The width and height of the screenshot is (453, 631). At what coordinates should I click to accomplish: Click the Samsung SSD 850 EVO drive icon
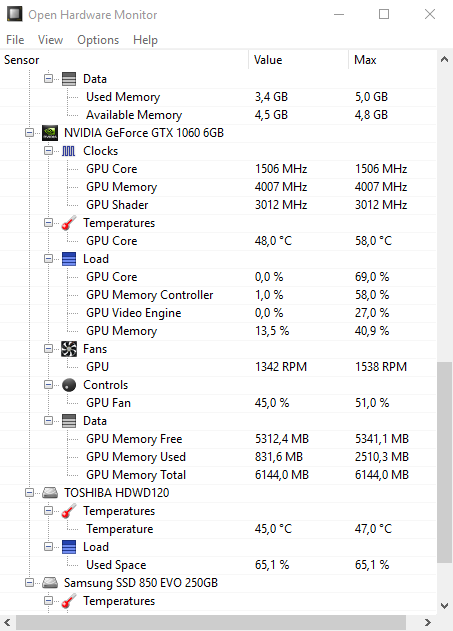point(50,583)
